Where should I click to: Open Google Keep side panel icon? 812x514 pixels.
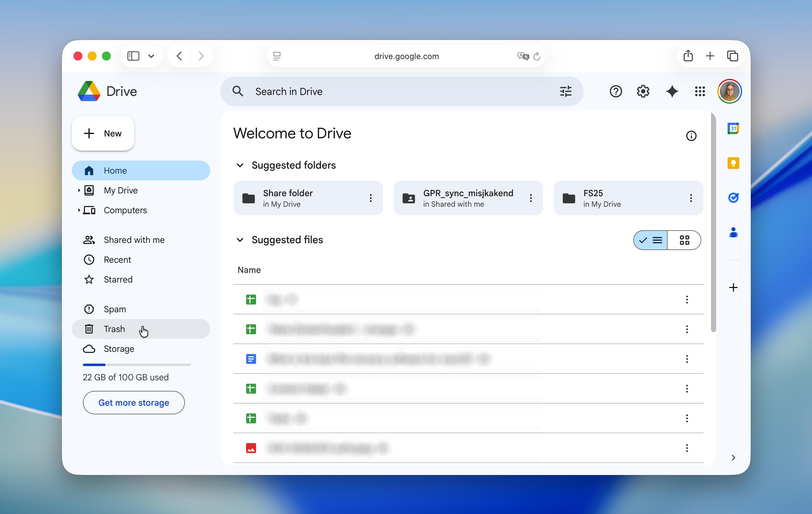pyautogui.click(x=733, y=163)
